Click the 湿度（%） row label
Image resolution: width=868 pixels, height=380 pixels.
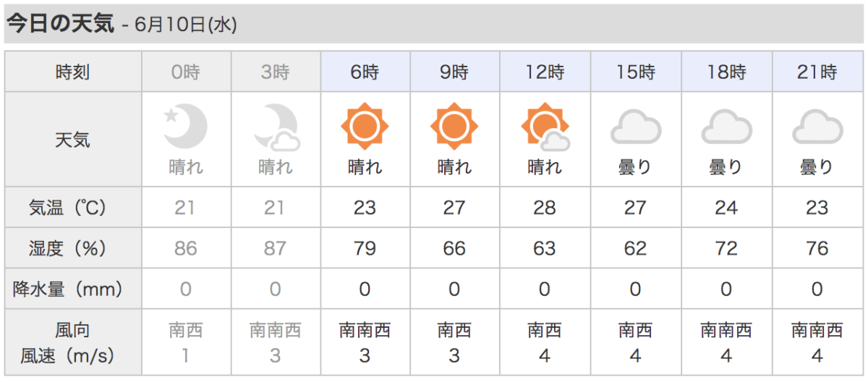72,248
